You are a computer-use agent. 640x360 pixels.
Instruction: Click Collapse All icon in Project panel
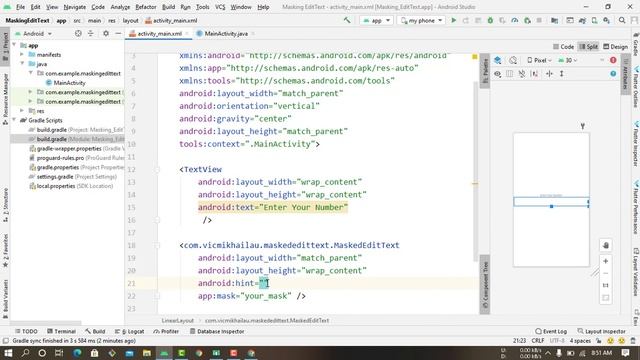tap(91, 33)
